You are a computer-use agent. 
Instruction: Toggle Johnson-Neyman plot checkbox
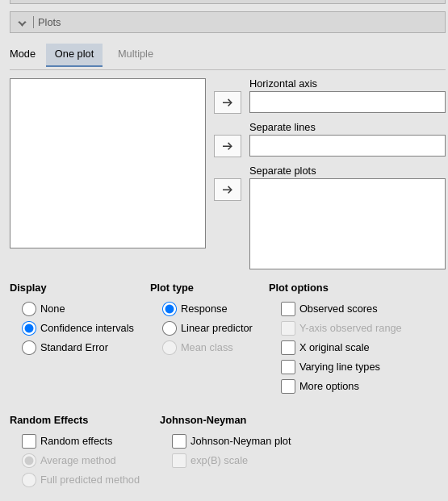pos(179,441)
